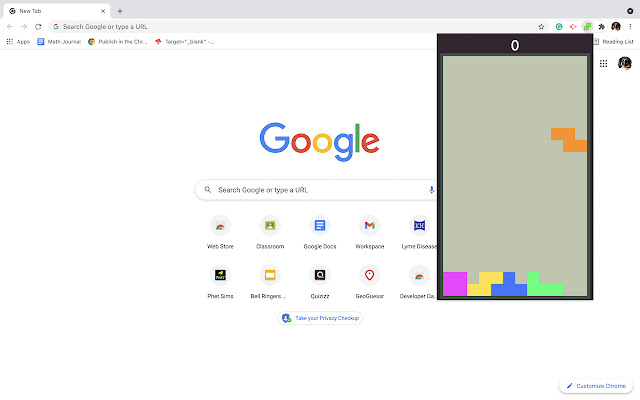The image size is (640, 400).
Task: Click the yellow Tetris block
Action: (x=485, y=284)
